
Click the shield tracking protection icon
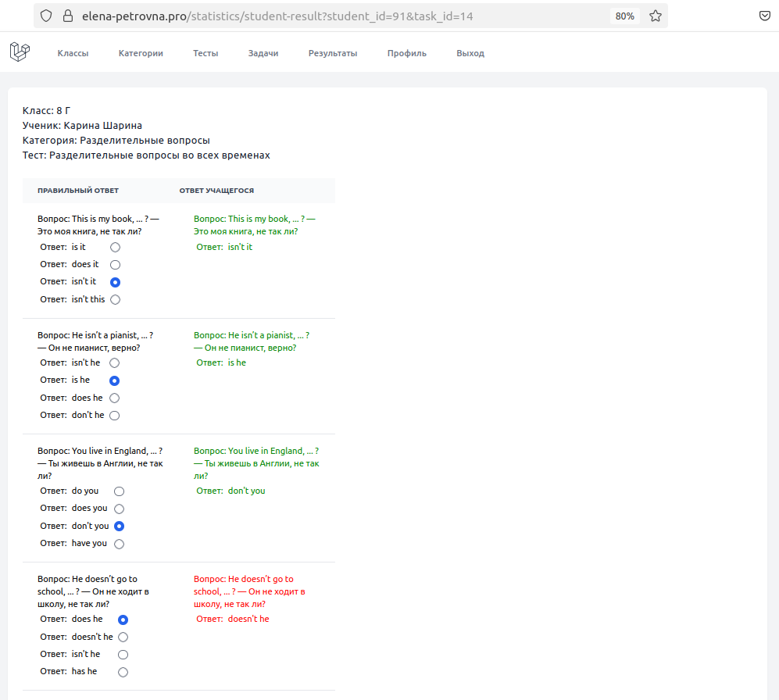[46, 16]
